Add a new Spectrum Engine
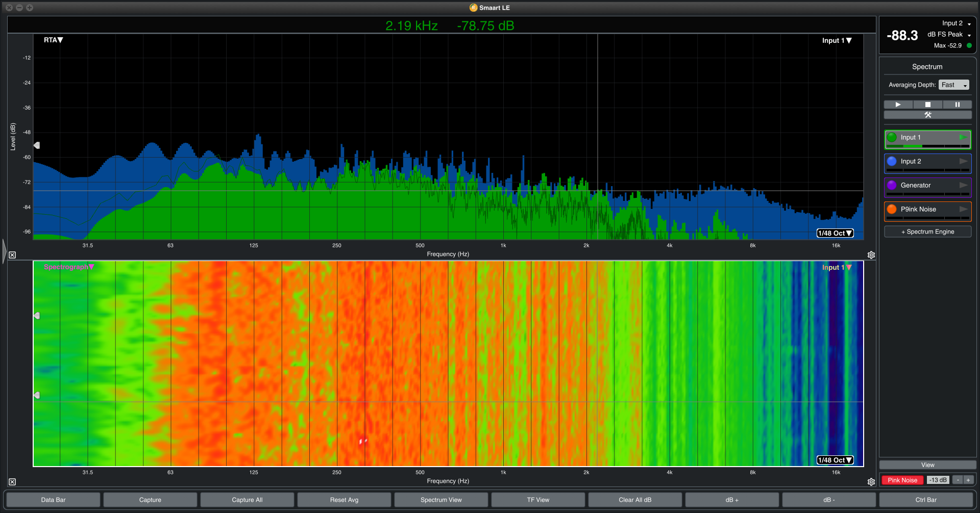 [927, 232]
